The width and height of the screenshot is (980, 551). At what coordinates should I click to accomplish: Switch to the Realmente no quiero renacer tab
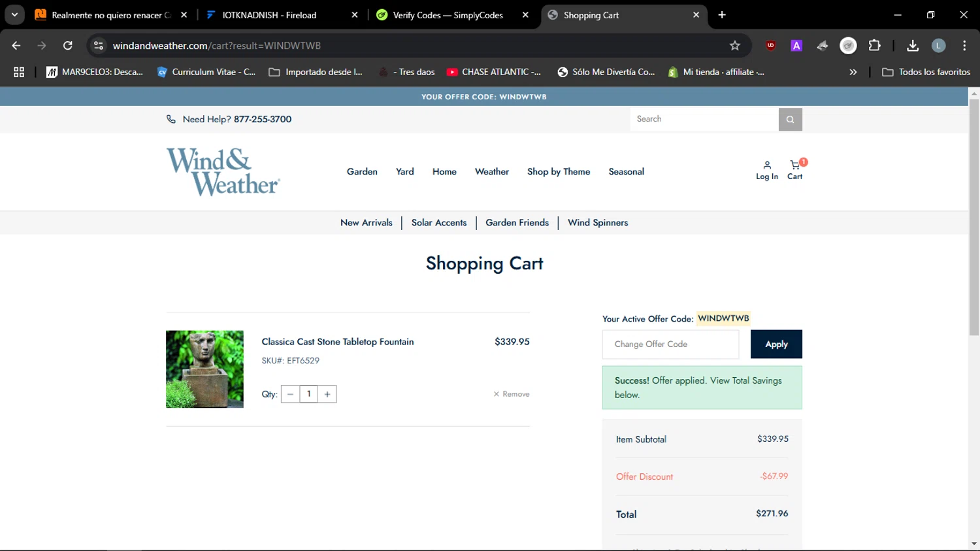(x=111, y=15)
